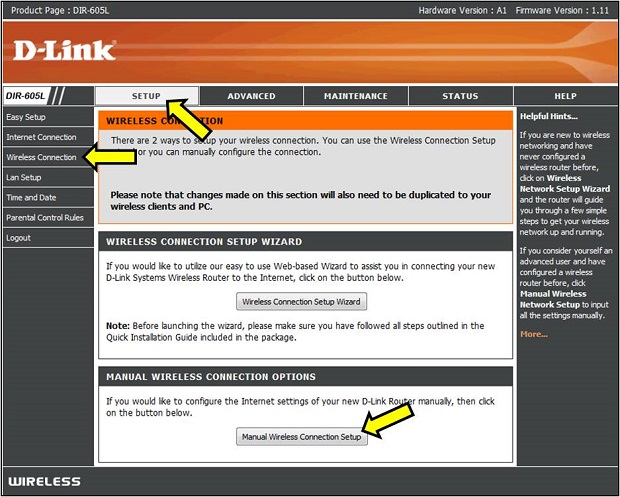Viewport: 620px width, 497px height.
Task: Click bold 'Manual Wireless Network Setup' hint text
Action: (553, 299)
